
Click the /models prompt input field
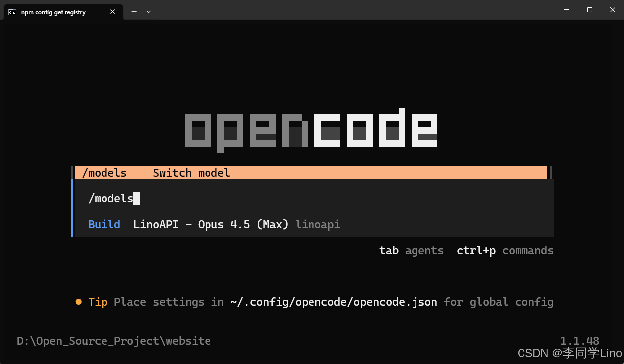click(x=313, y=198)
